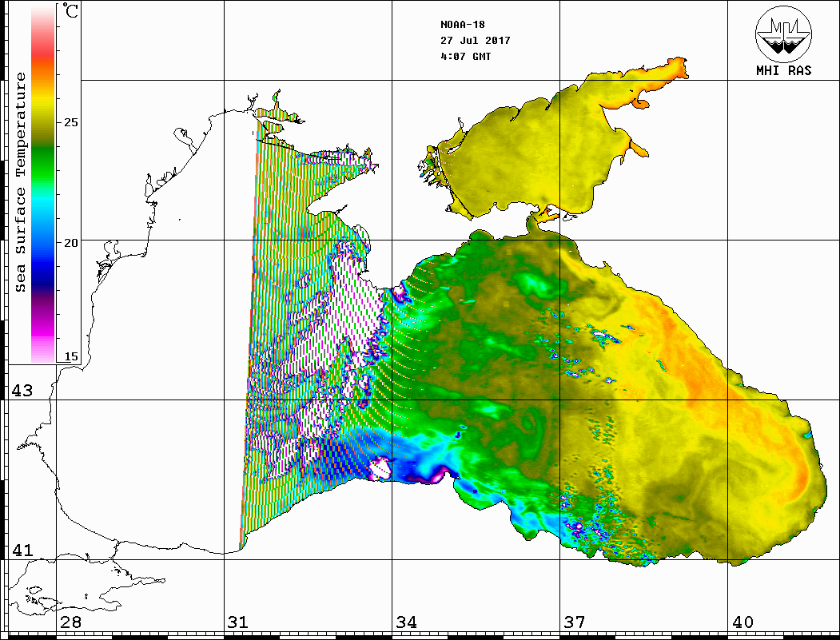Click the latitude label '43'
This screenshot has height=640, width=840.
(x=22, y=391)
